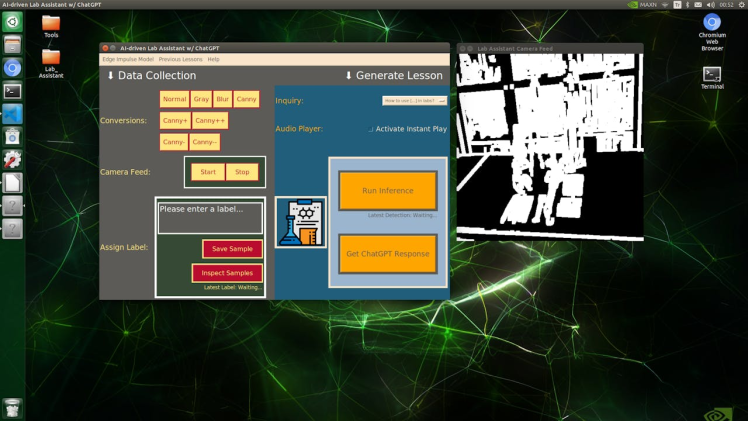Click the Inspect Samples button
This screenshot has width=748, height=421.
[227, 273]
